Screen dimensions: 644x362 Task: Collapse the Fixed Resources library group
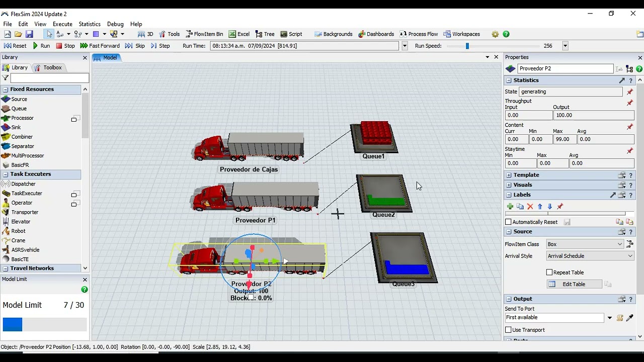[6, 89]
